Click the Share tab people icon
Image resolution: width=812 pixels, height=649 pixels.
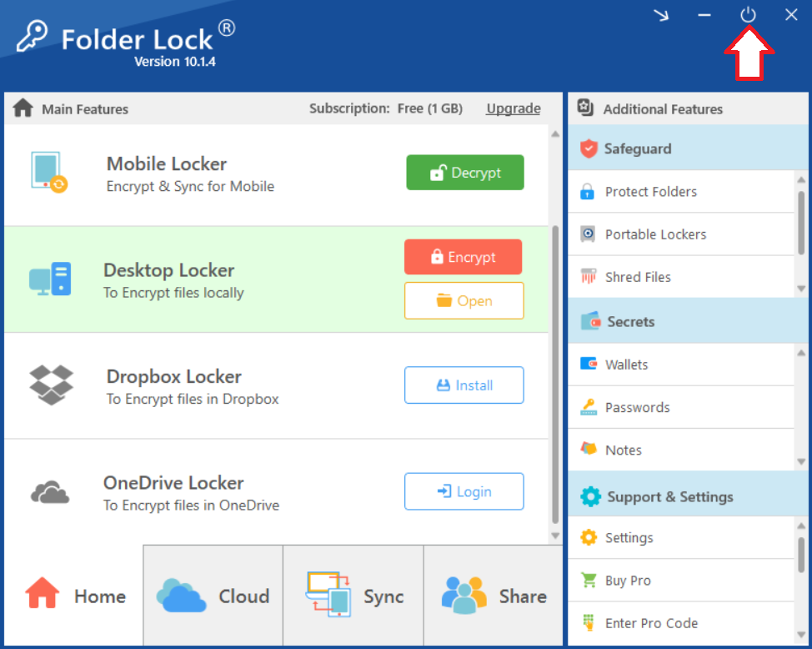pos(464,595)
